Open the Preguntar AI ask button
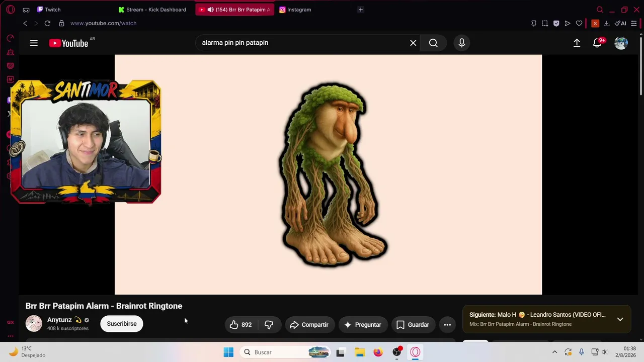Screen dimensions: 644x362 point(363,325)
